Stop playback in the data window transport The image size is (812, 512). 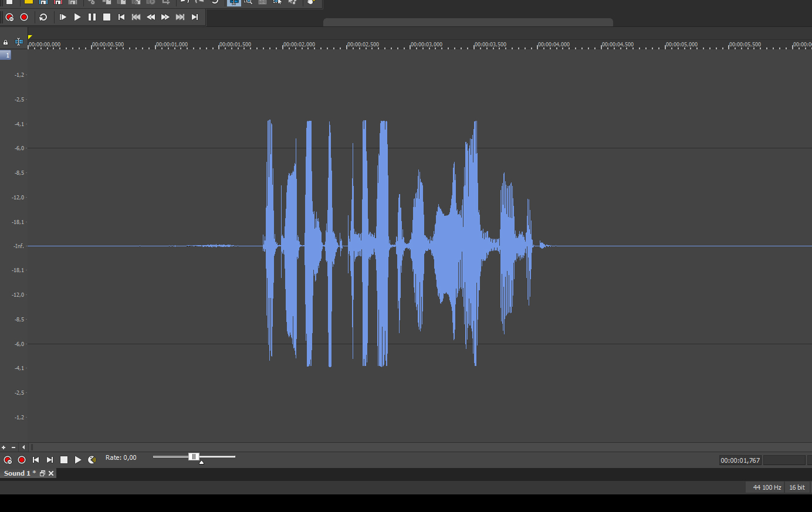pos(64,460)
